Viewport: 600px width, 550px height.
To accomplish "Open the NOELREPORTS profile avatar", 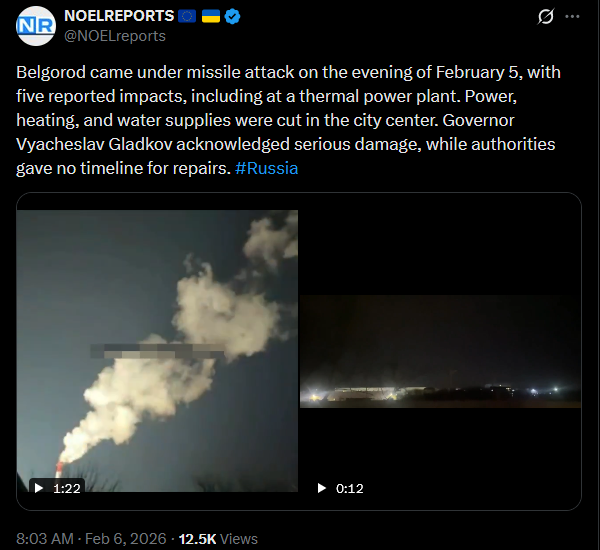I will [x=36, y=26].
